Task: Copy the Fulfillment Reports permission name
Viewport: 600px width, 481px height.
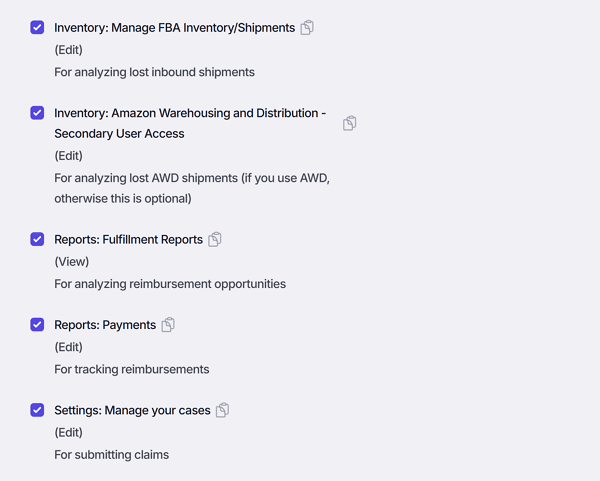Action: [215, 240]
